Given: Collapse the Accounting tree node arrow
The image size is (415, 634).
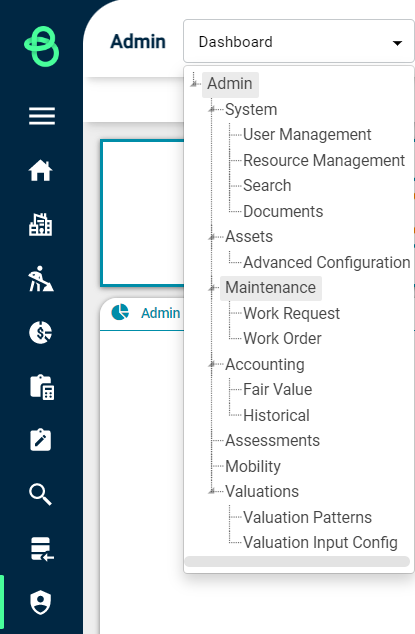Looking at the screenshot, I should pyautogui.click(x=212, y=364).
